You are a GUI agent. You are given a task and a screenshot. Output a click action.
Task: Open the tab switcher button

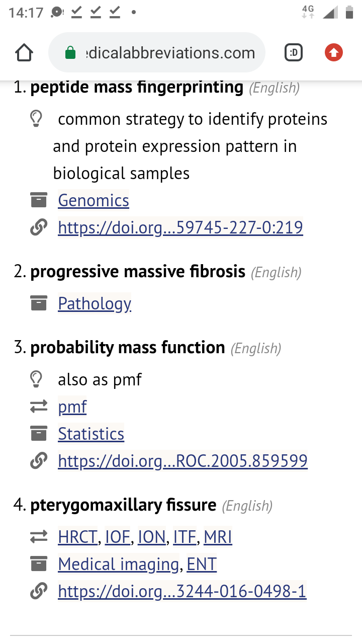coord(294,52)
